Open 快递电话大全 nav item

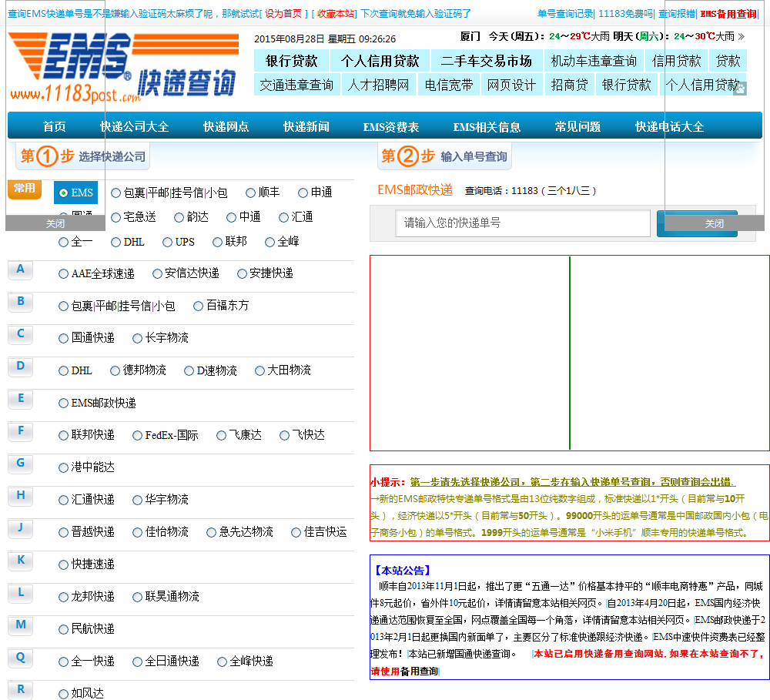point(669,127)
